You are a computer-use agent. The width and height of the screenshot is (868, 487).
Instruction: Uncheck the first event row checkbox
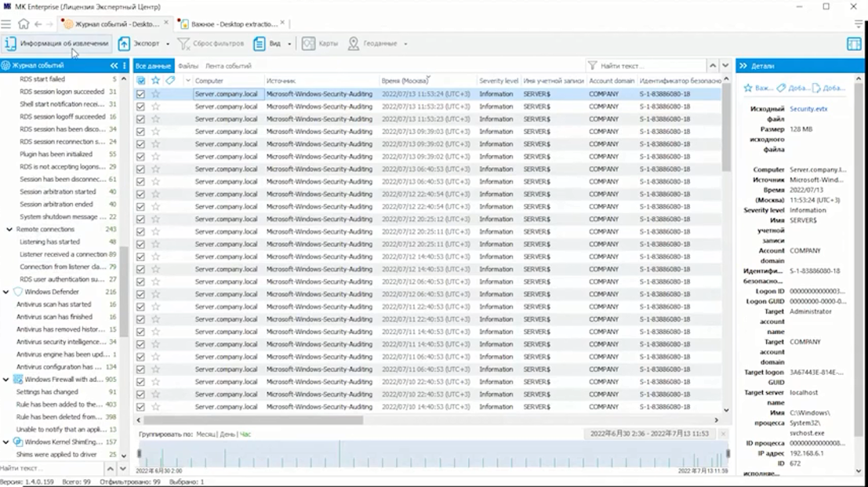click(140, 94)
